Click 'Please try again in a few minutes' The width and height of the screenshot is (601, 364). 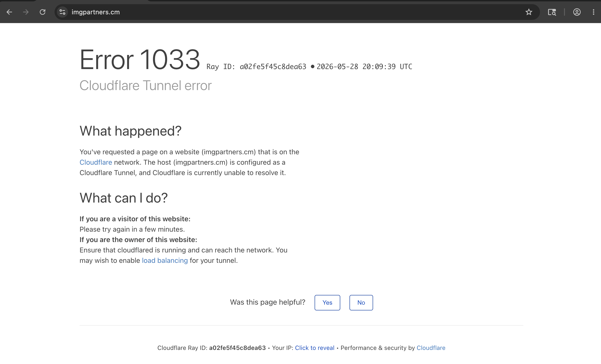point(132,229)
